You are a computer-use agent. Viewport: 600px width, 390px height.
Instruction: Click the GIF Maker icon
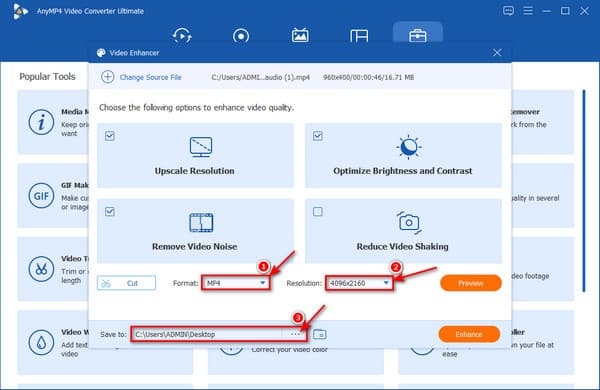click(x=41, y=196)
